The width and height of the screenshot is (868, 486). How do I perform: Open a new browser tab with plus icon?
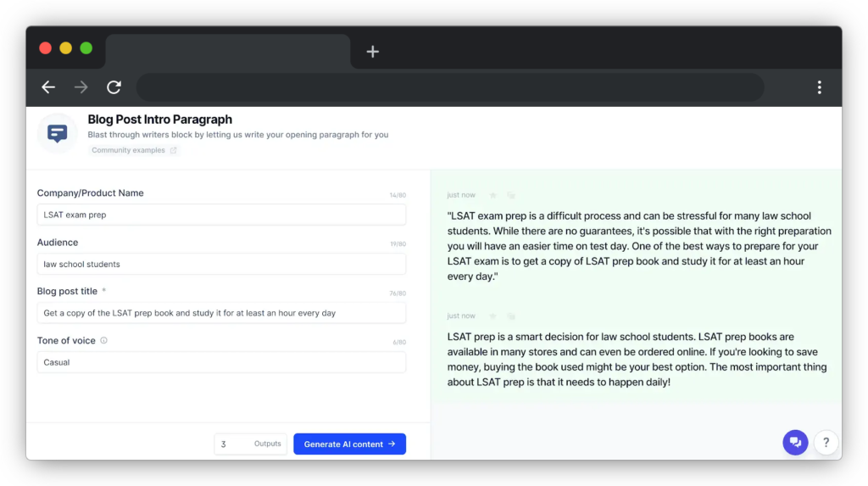[373, 52]
